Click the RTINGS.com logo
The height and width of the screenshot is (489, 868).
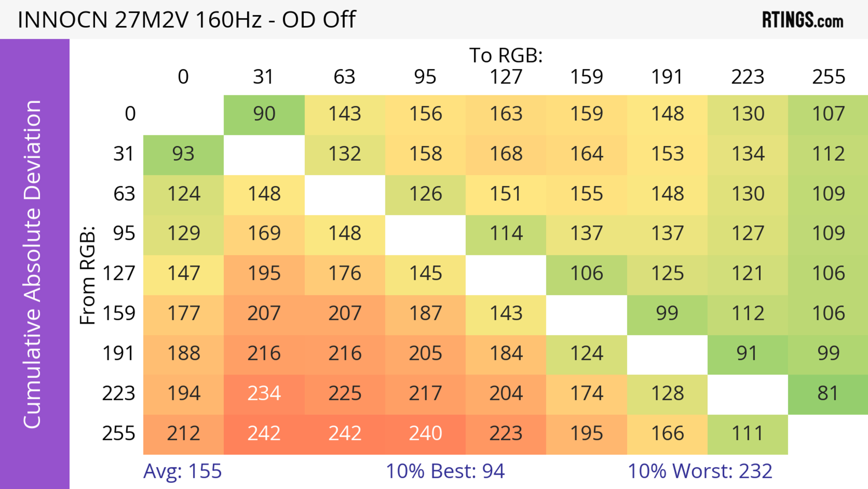[803, 20]
